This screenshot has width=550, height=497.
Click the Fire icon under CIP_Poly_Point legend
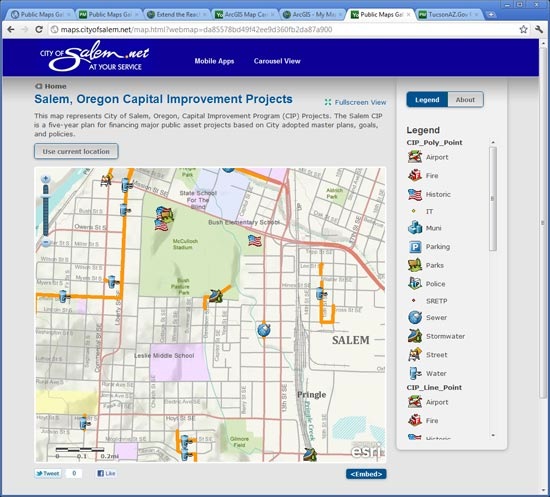coord(415,175)
